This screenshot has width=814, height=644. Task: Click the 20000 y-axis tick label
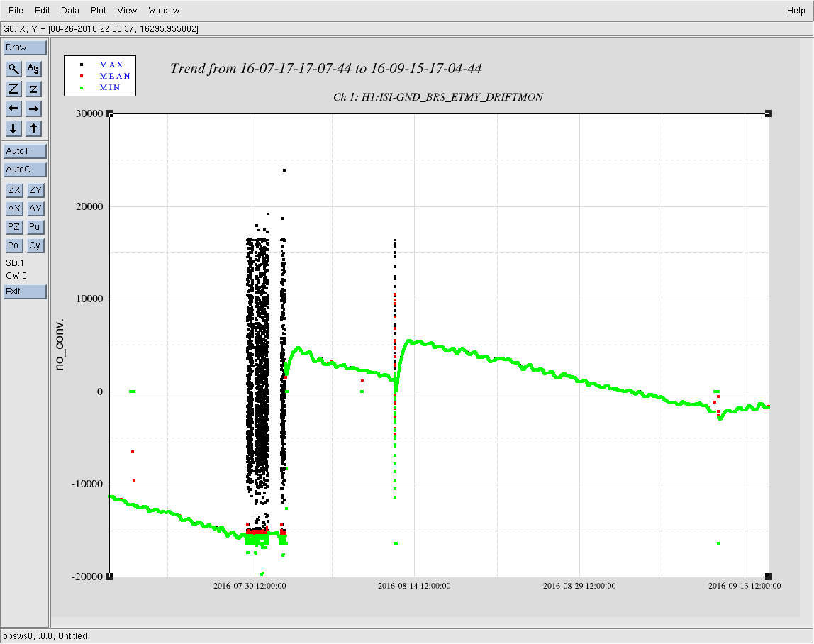click(89, 206)
